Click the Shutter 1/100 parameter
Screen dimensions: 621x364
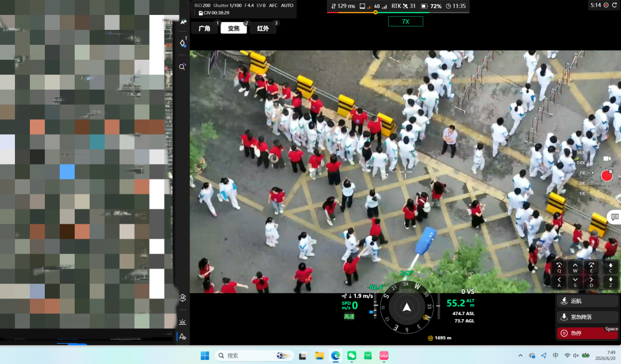click(x=227, y=6)
